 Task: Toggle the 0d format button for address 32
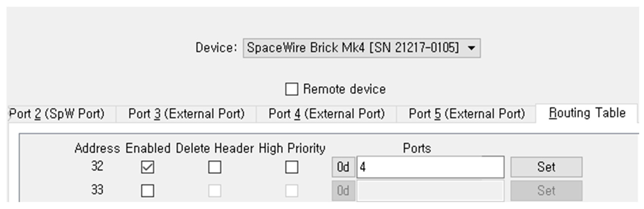[343, 167]
